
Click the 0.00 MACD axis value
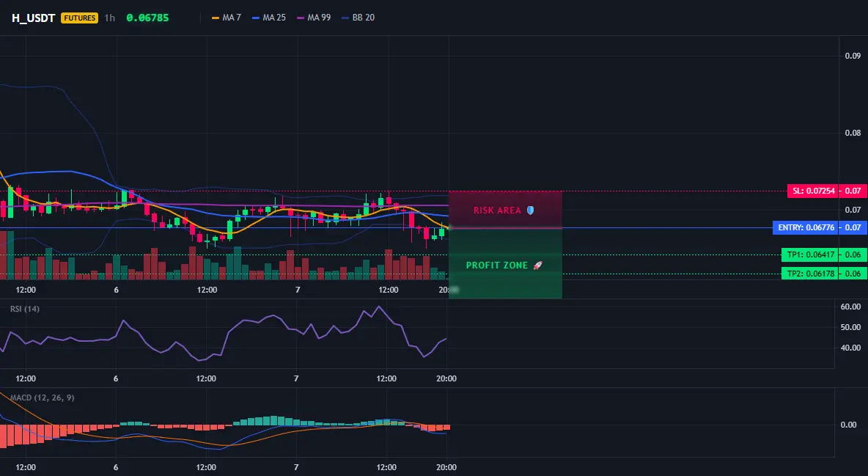[849, 425]
